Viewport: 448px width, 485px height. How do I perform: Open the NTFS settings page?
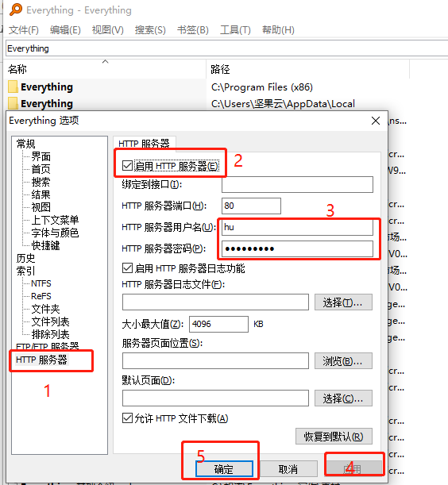tap(41, 283)
